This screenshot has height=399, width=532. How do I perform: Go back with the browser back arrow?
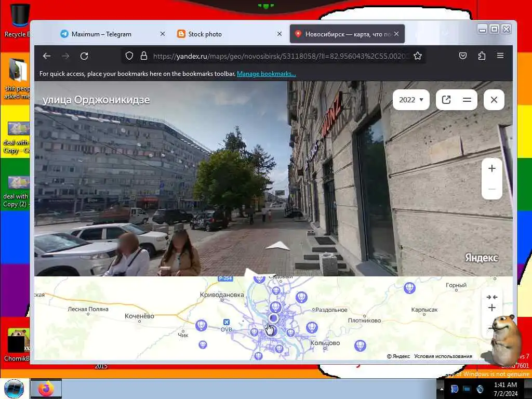coord(47,56)
